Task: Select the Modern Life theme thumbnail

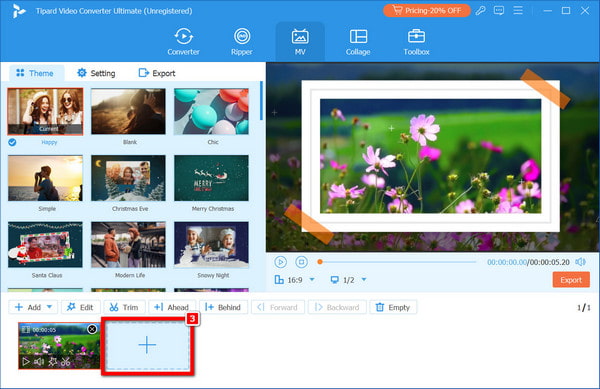Action: click(x=128, y=244)
